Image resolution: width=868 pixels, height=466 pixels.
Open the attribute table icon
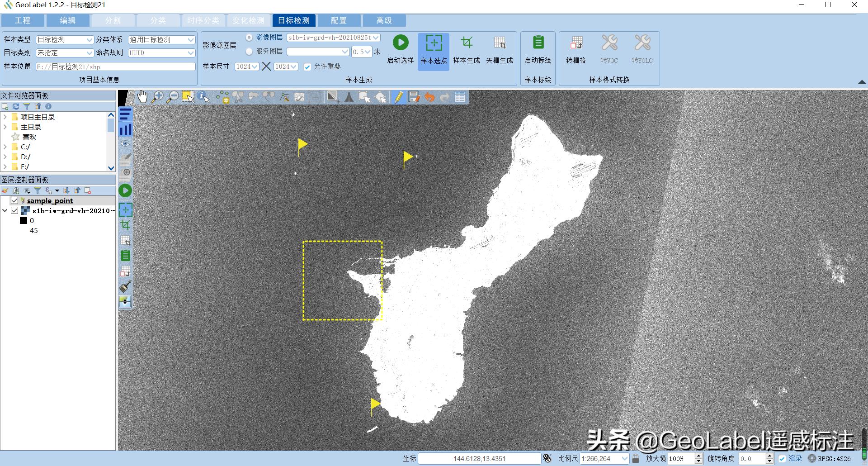click(x=460, y=97)
